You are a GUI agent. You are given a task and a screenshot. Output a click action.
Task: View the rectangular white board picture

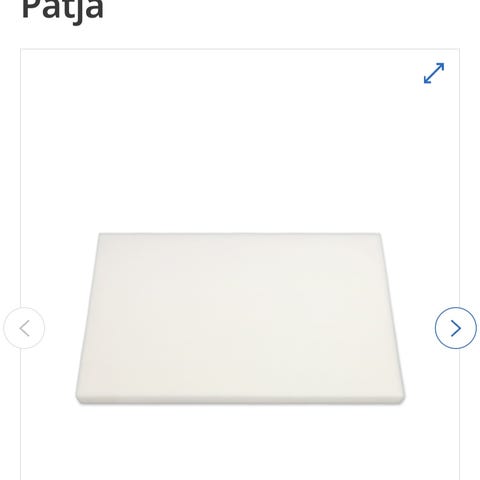240,318
